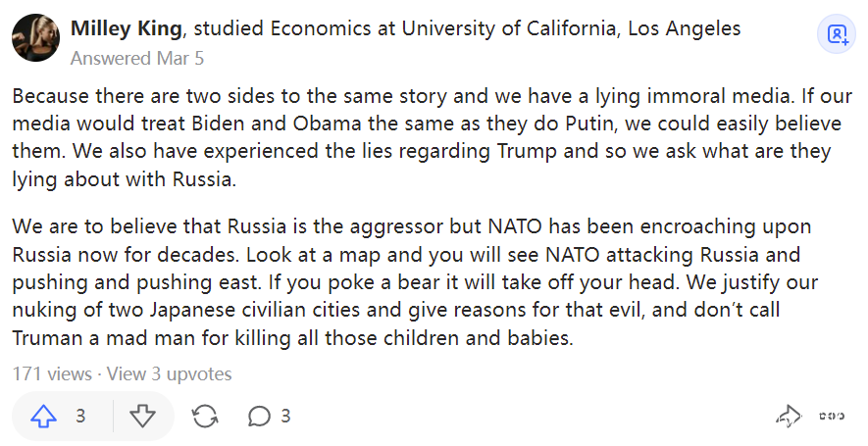Follow Milley King using the top-right icon
Screen dimensions: 868x446
coord(838,35)
